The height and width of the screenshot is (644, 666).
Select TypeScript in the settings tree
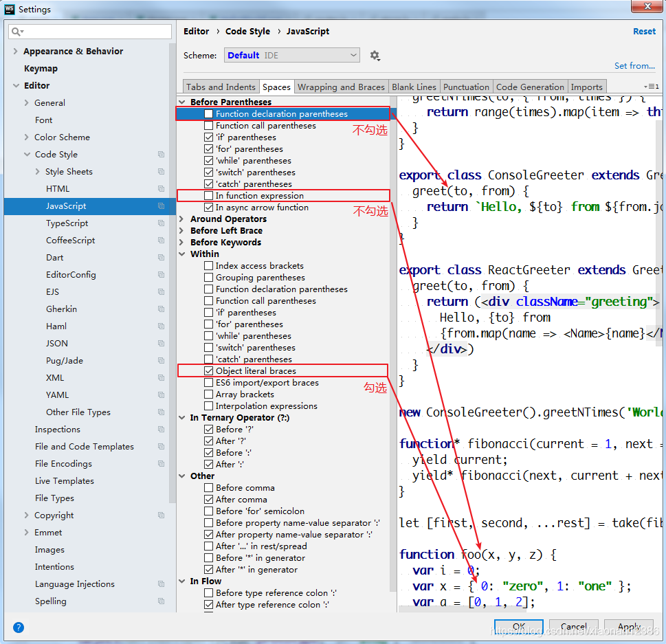(x=67, y=223)
